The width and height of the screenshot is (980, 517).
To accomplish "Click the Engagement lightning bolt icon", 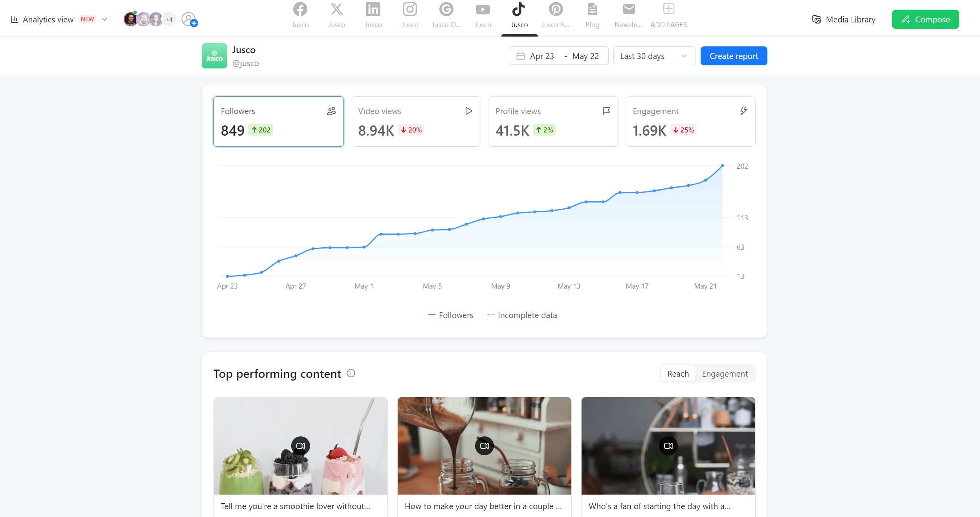I will 743,111.
